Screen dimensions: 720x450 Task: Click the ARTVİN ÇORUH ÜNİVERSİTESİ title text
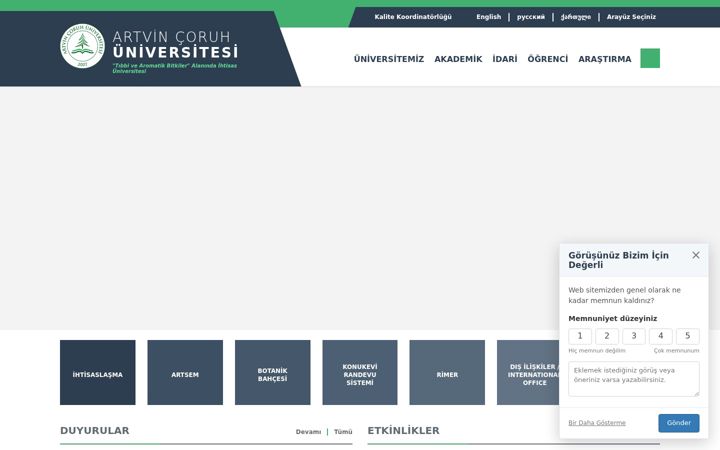click(x=175, y=44)
